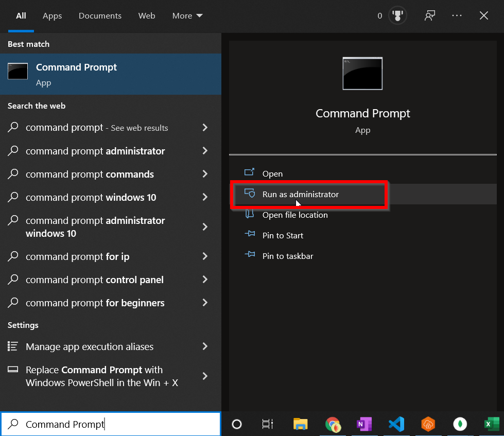The width and height of the screenshot is (504, 436).
Task: Switch to the Apps tab
Action: point(52,16)
